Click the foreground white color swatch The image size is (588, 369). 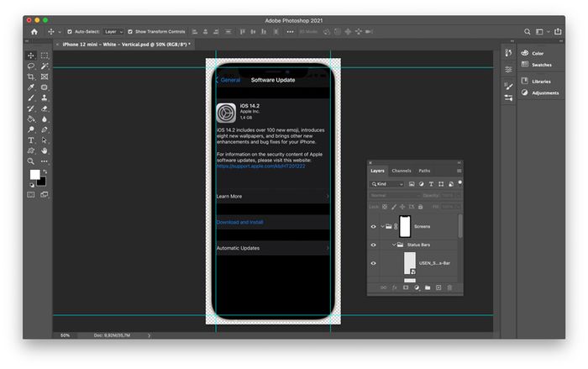(x=34, y=174)
